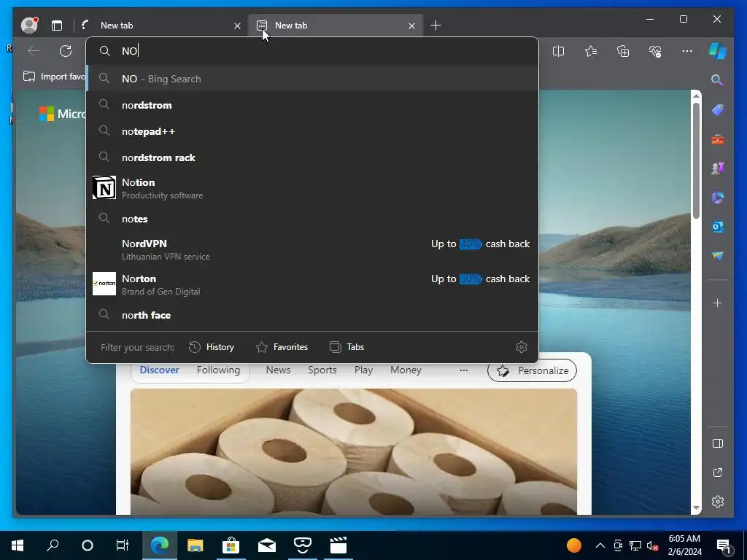Open Collections icon in toolbar
This screenshot has height=560, width=747.
coord(623,51)
